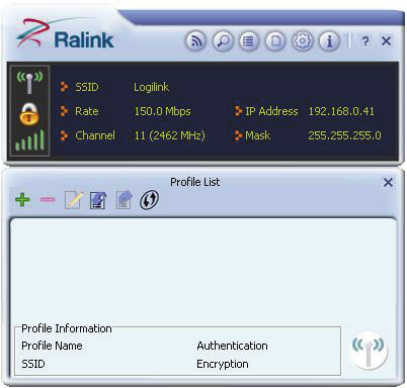Open the Link Information list icon

pyautogui.click(x=249, y=41)
